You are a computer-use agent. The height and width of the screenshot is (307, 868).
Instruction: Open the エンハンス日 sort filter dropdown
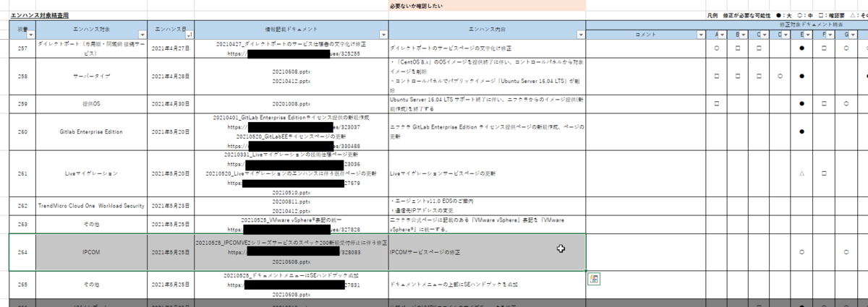tap(190, 34)
